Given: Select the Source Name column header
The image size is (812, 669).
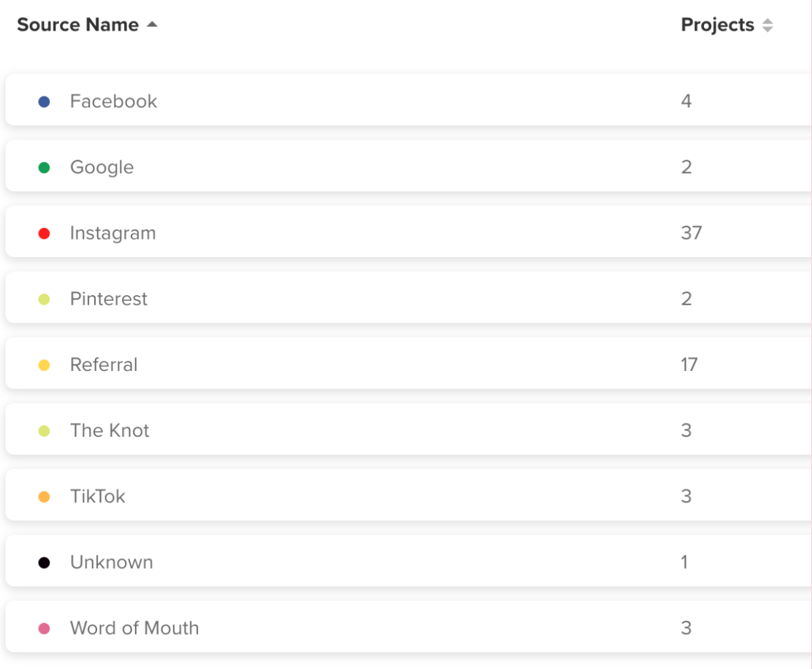Looking at the screenshot, I should pyautogui.click(x=77, y=24).
